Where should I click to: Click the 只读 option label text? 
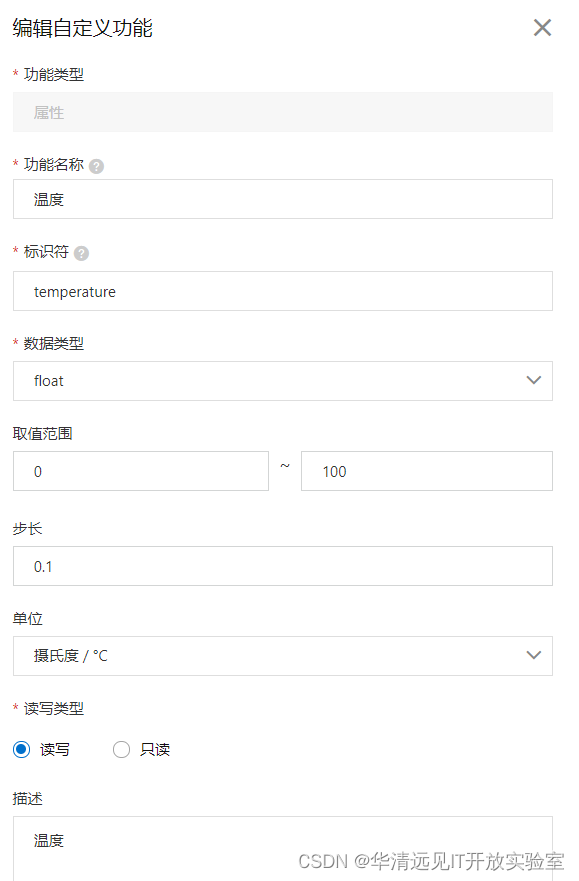pyautogui.click(x=155, y=750)
